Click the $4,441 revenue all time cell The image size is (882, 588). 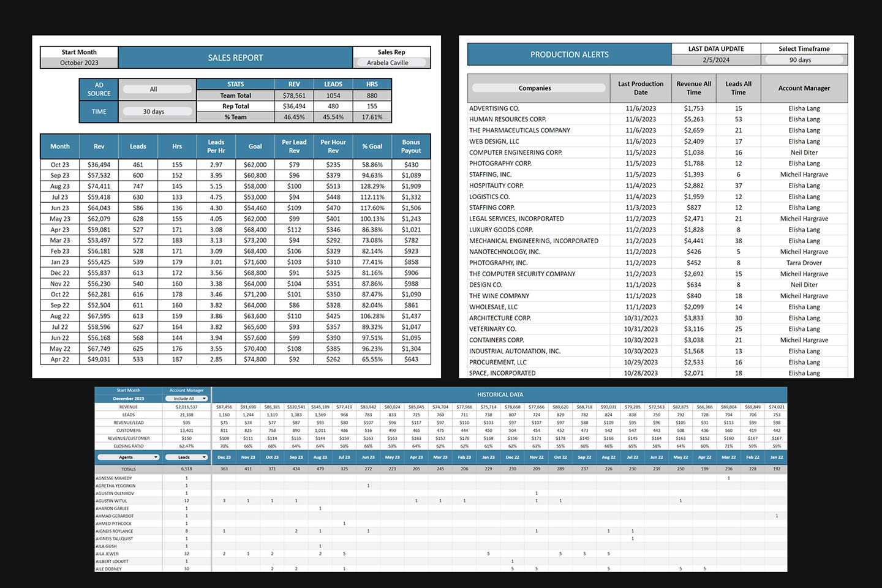point(693,241)
